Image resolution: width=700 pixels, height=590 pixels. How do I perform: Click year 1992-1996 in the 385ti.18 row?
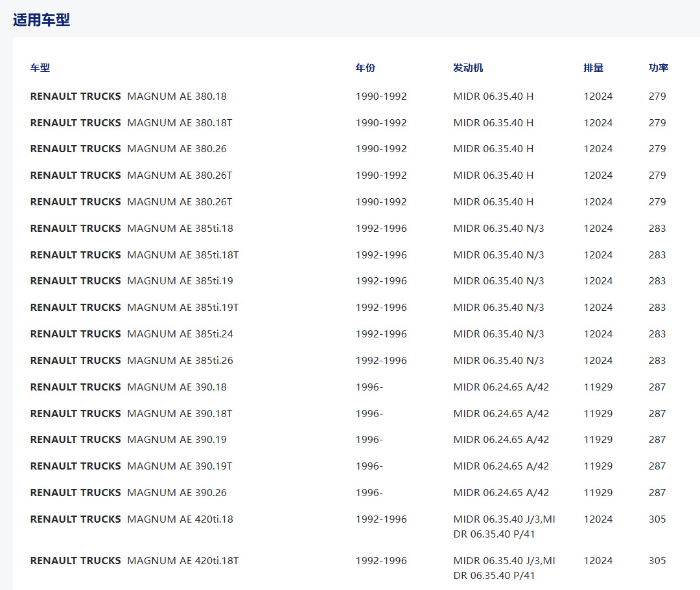[x=381, y=229]
